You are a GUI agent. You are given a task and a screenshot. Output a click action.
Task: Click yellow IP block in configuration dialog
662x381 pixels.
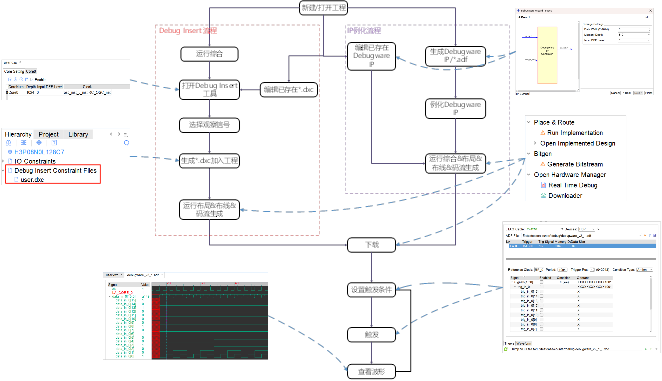point(547,55)
